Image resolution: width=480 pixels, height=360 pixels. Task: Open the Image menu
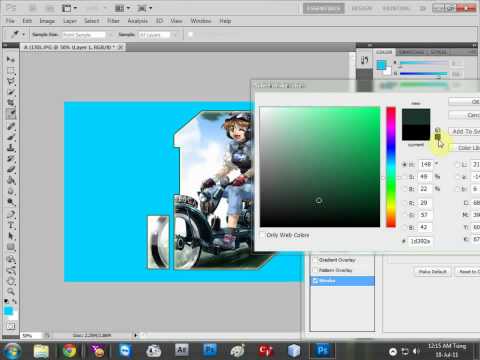47,21
